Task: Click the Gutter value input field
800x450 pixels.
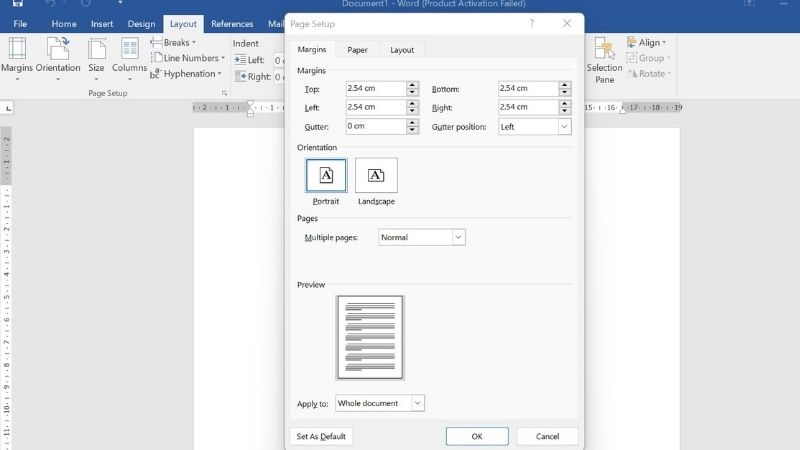Action: [376, 126]
